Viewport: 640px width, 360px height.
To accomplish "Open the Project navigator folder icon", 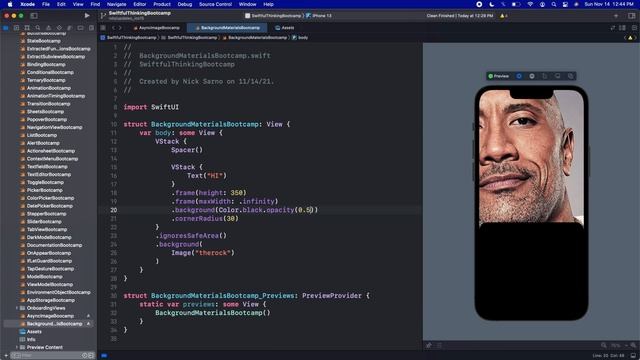I will click(6, 28).
